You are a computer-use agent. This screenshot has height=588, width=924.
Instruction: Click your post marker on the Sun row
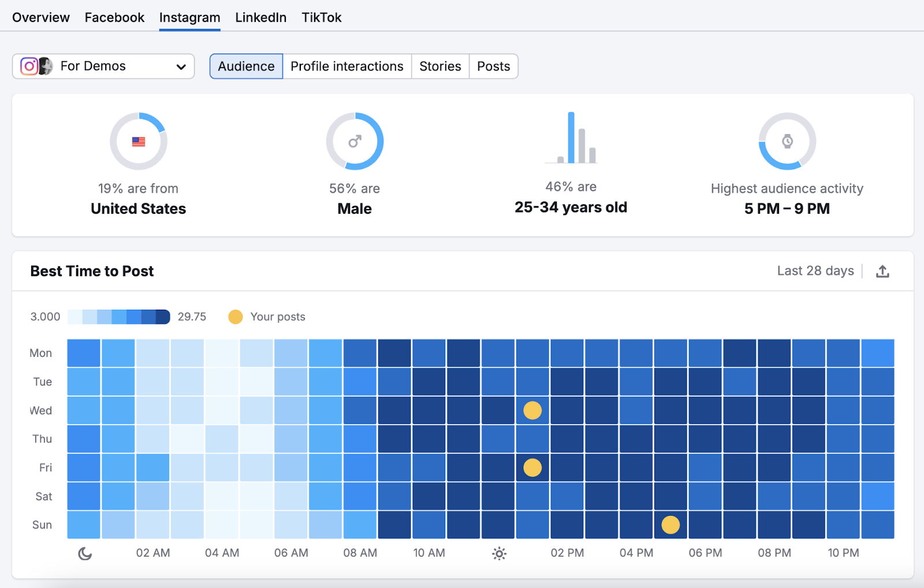(670, 525)
